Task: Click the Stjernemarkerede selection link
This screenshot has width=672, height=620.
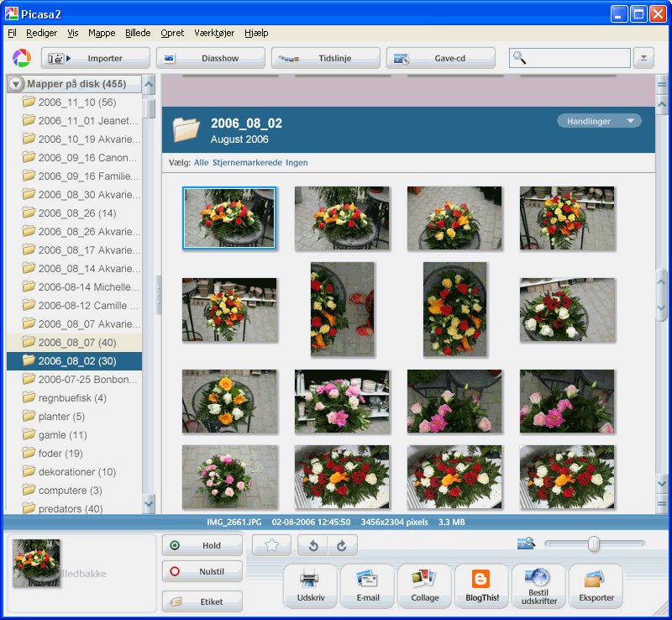Action: pos(247,162)
